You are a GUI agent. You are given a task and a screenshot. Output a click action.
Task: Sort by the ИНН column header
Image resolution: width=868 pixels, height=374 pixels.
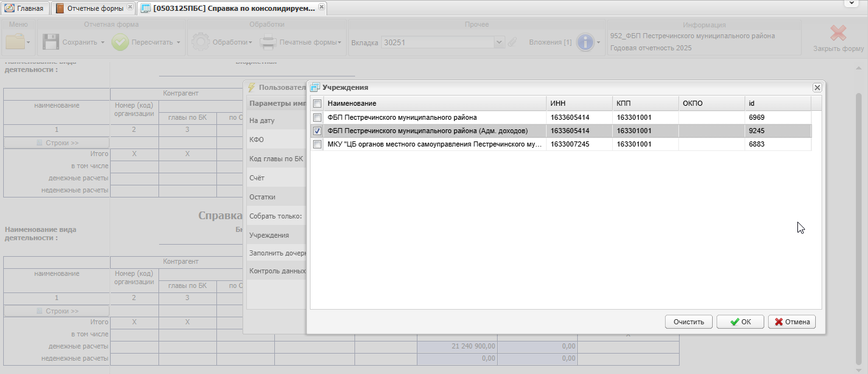tap(579, 103)
